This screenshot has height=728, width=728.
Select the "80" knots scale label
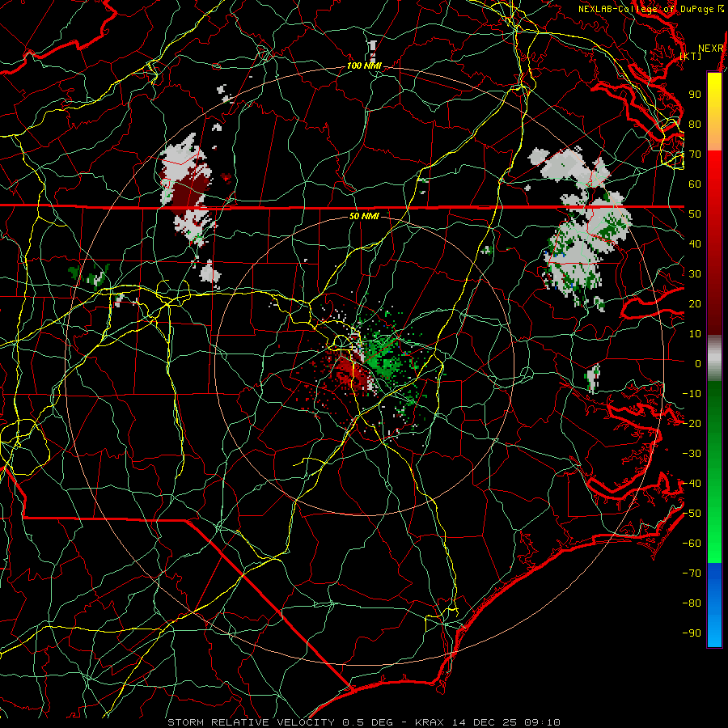tap(695, 125)
